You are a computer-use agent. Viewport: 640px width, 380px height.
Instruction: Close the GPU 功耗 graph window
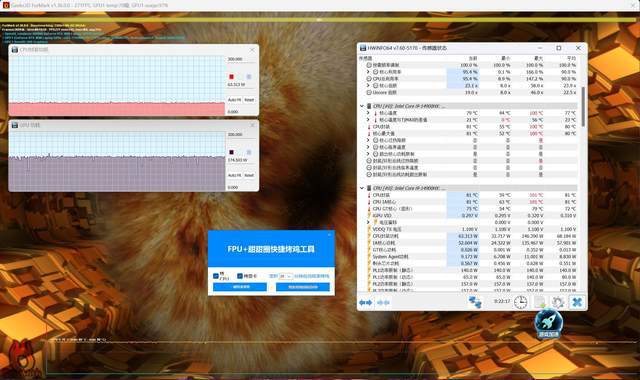(x=252, y=125)
